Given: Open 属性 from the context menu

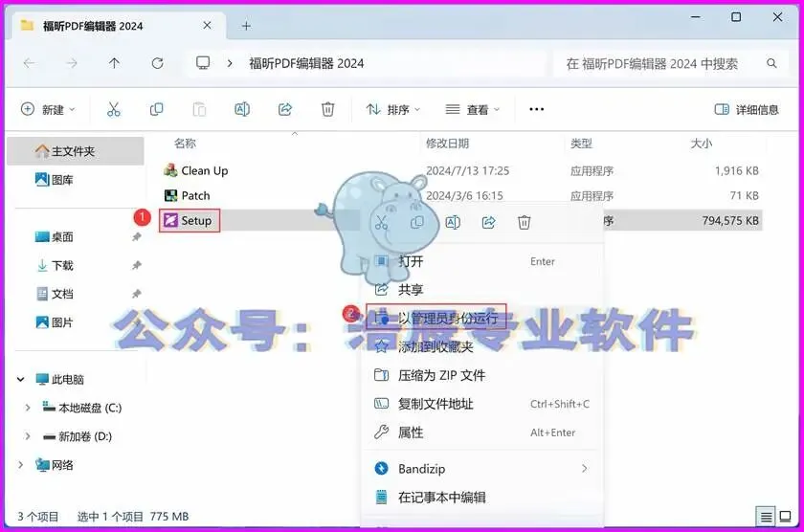Looking at the screenshot, I should 482,432.
